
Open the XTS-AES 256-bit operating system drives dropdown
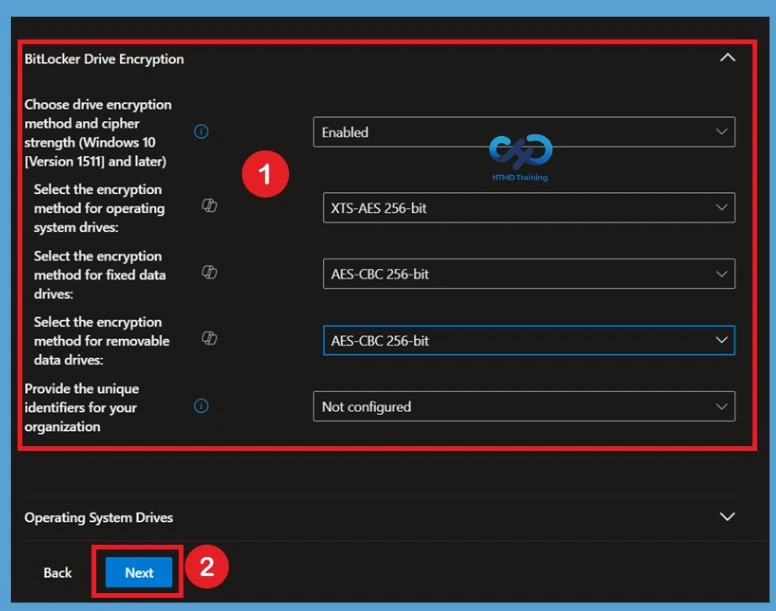pos(529,208)
